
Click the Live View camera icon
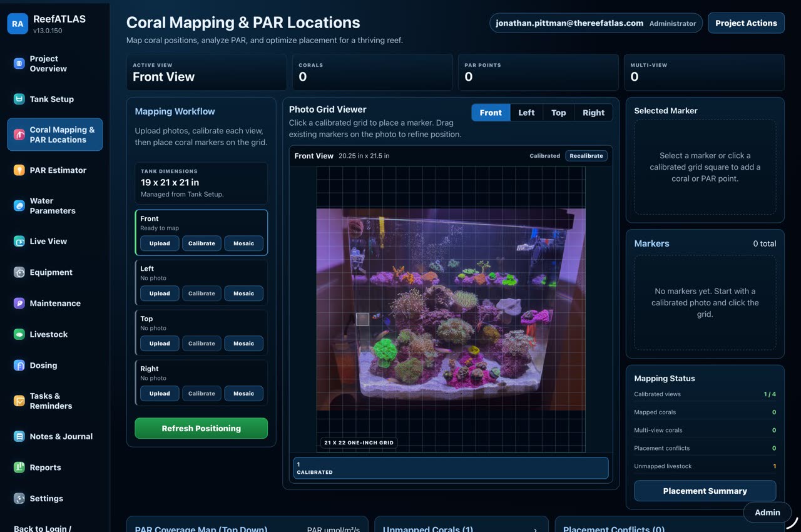click(x=19, y=241)
